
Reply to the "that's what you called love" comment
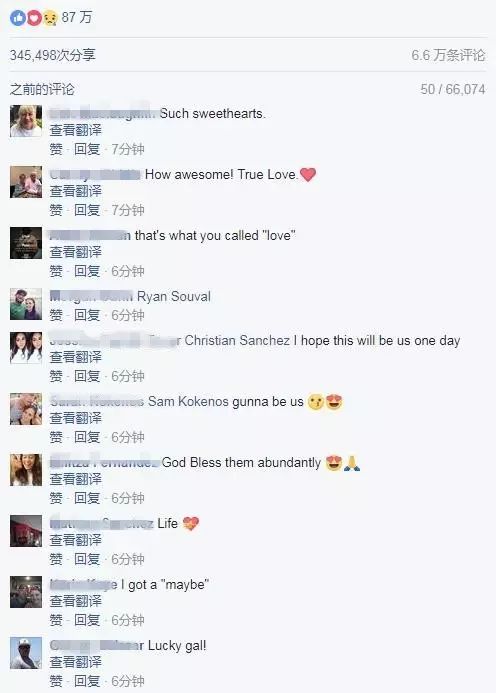click(x=87, y=271)
